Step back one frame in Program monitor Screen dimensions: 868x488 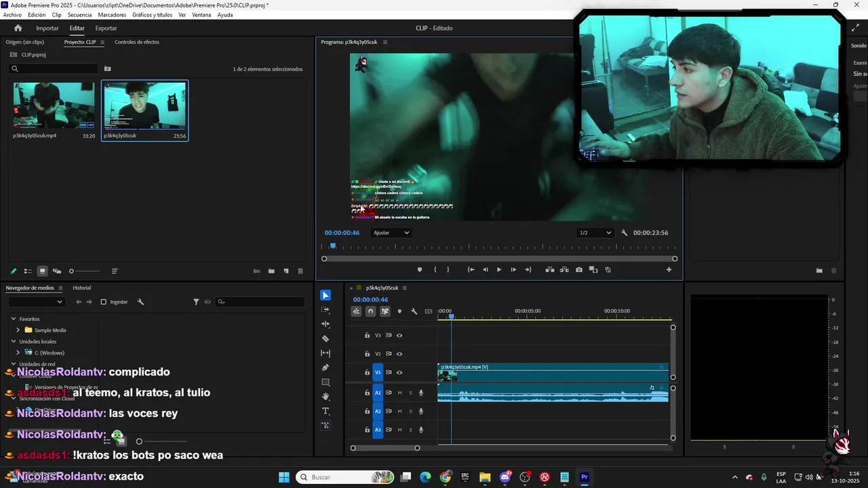[x=485, y=270]
